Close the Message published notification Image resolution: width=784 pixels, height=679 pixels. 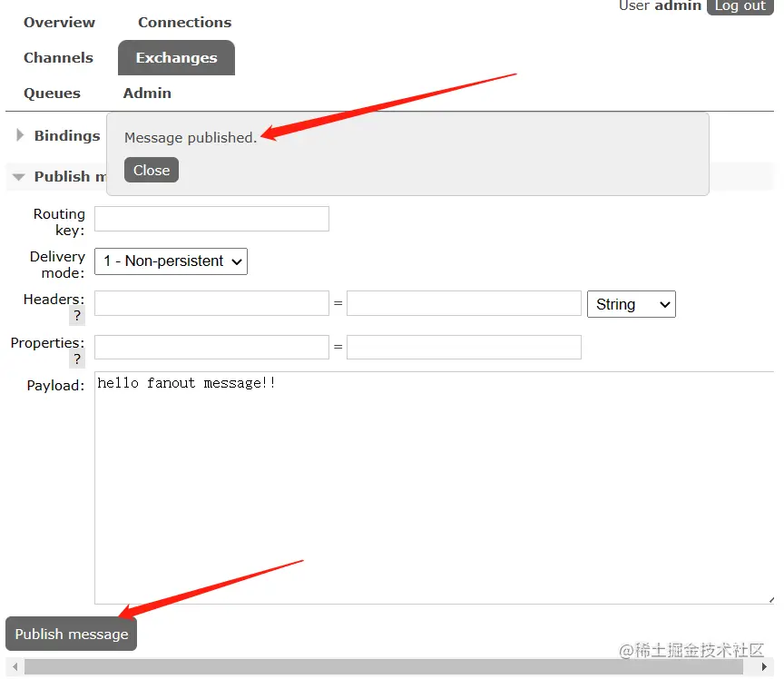[x=152, y=170]
